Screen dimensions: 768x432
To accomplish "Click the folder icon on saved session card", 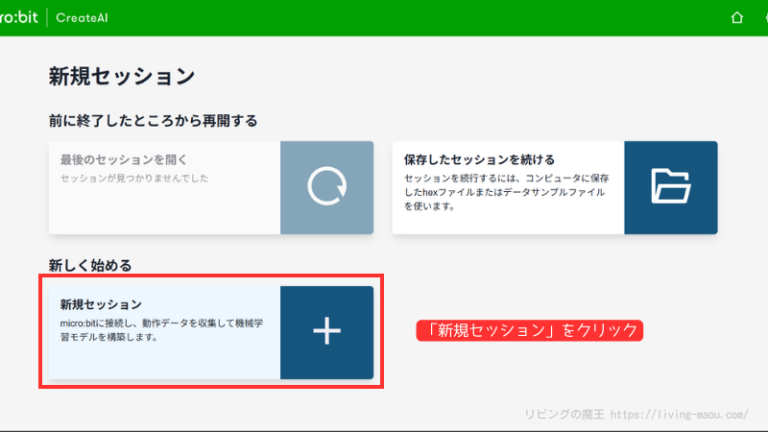I will (x=670, y=187).
